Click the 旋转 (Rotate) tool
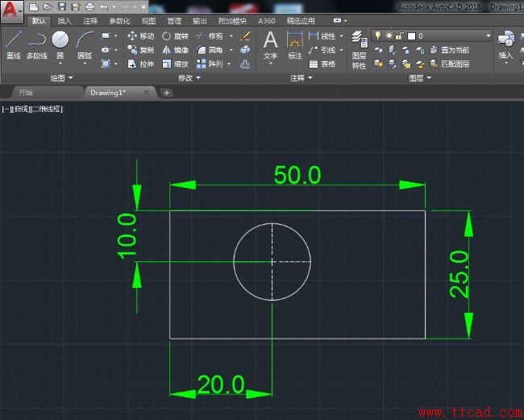This screenshot has height=420, width=524. pos(176,35)
